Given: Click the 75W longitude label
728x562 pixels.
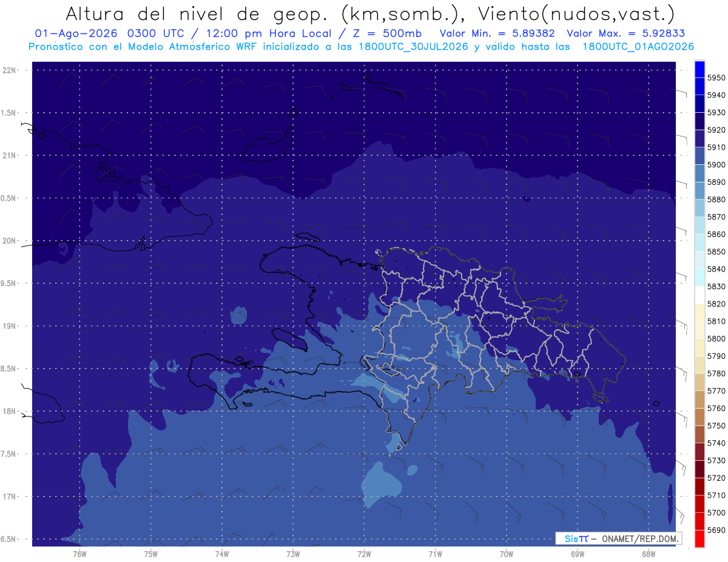Looking at the screenshot, I should [x=150, y=554].
